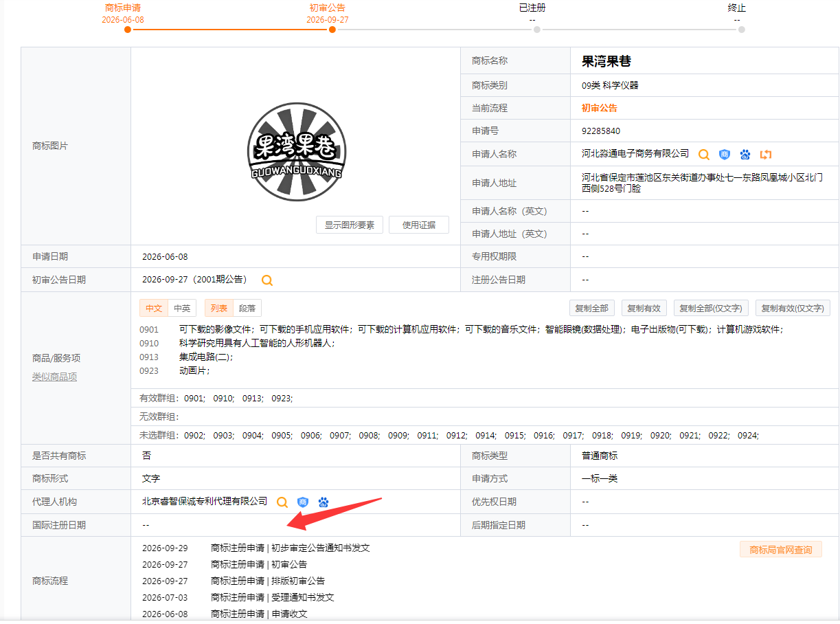Screen dimensions: 840x624
Task: Click group code 0923 in goods list
Action: point(149,371)
